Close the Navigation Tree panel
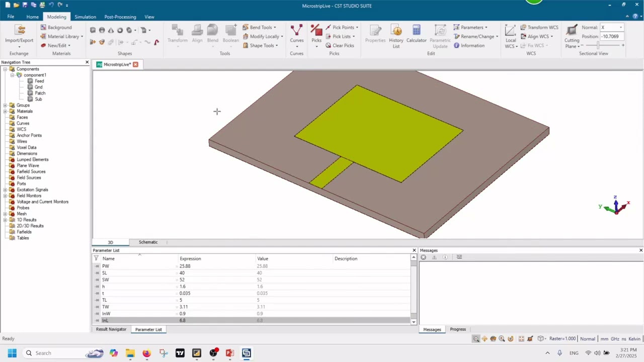Viewport: 644px width, 362px height. (87, 62)
